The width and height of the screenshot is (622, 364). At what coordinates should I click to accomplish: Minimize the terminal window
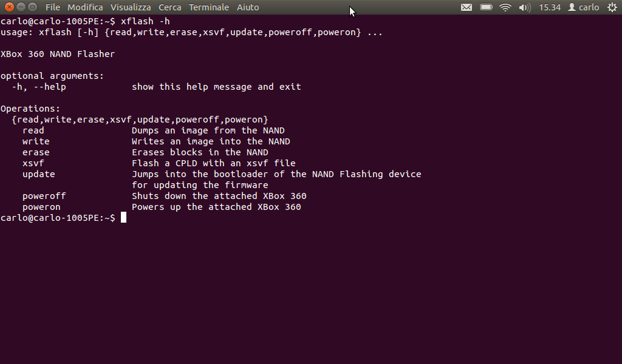[21, 7]
